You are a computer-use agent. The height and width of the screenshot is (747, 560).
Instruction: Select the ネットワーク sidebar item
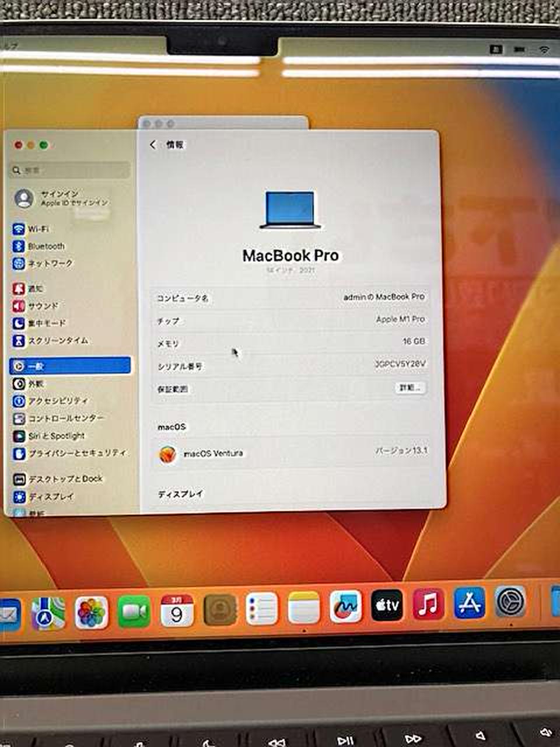point(50,264)
